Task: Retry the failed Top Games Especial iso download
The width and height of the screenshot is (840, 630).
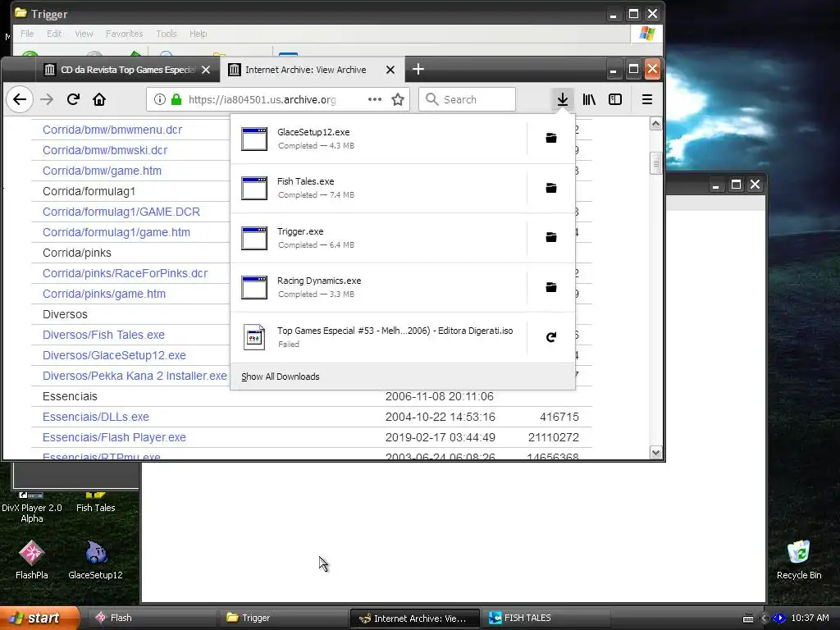Action: pyautogui.click(x=550, y=337)
